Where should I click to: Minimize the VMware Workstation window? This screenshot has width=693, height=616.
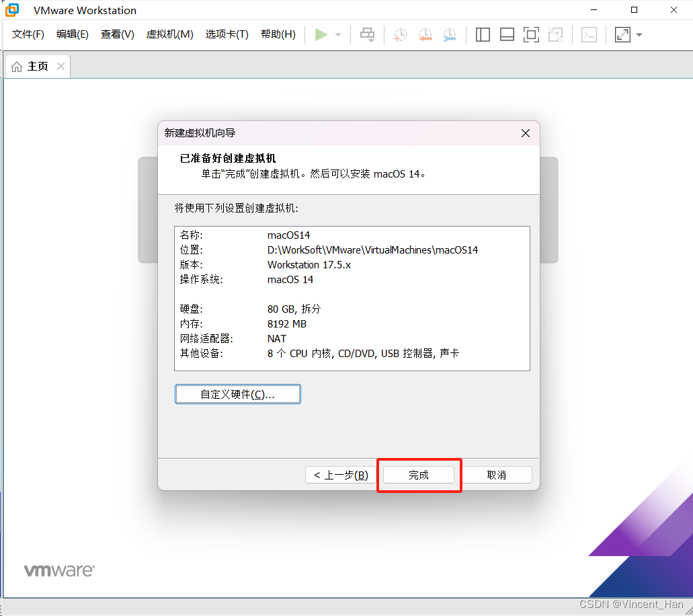[x=594, y=9]
